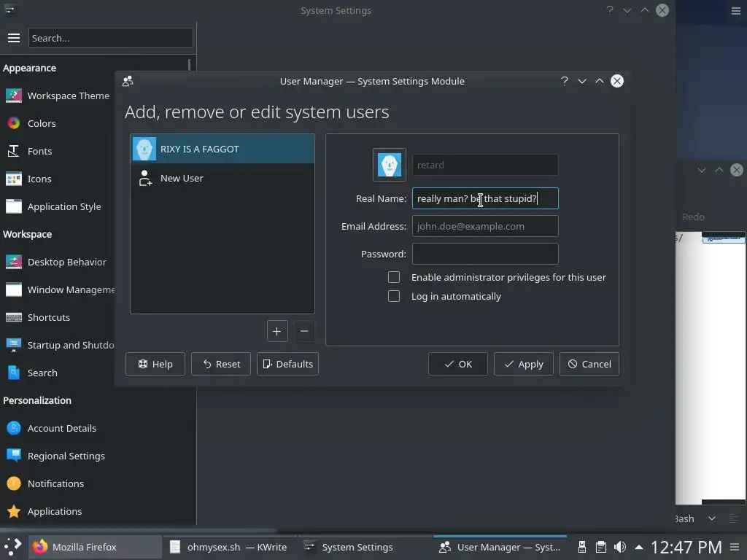Click into the Real Name field
747x560 pixels.
(x=485, y=198)
